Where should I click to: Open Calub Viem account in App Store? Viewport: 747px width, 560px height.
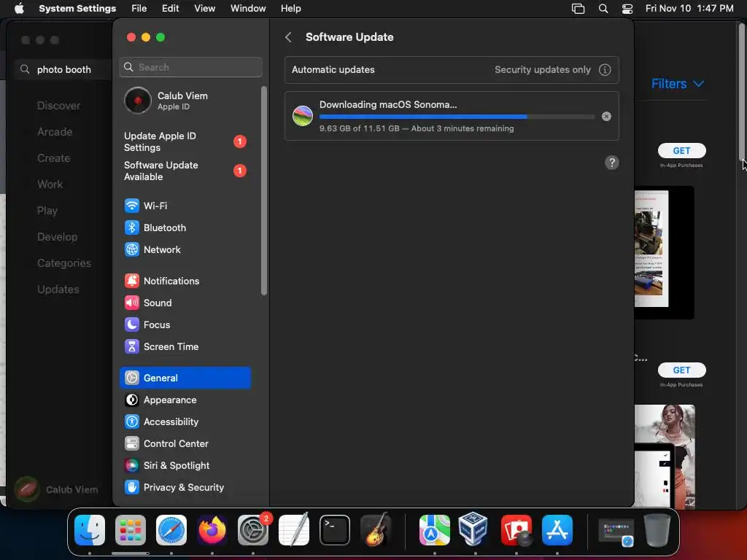[x=56, y=489]
